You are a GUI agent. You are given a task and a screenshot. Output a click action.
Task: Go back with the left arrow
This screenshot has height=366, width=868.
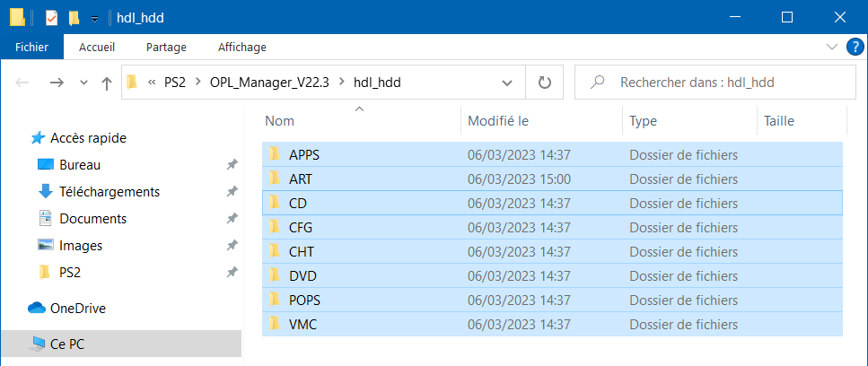tap(22, 83)
